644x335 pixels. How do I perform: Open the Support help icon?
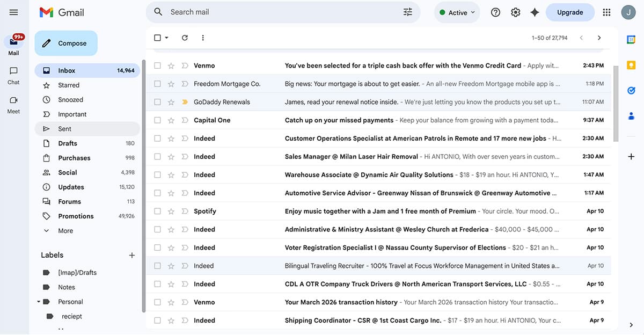pos(495,12)
